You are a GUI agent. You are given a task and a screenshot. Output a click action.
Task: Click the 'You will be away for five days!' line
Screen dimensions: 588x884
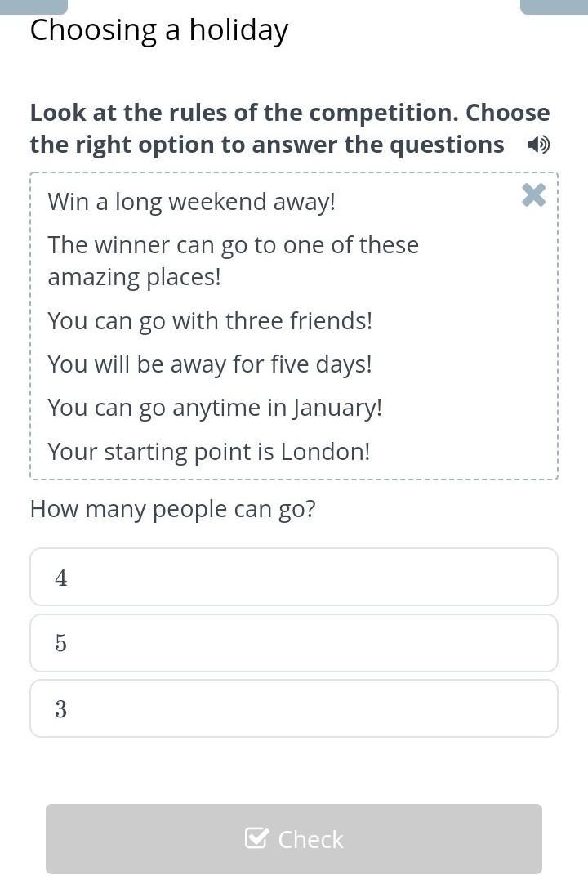(x=210, y=364)
